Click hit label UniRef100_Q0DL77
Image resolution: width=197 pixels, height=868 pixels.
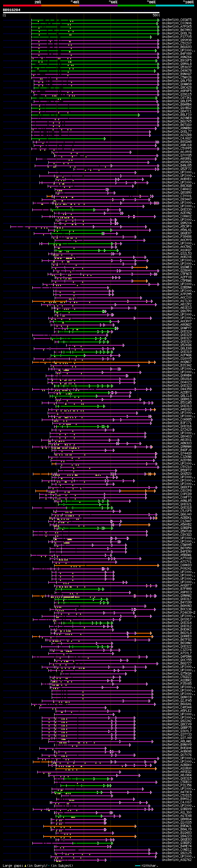tap(177, 132)
